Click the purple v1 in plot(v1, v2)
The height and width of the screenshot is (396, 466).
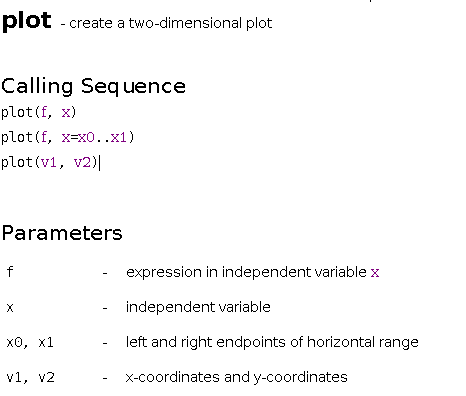click(48, 162)
